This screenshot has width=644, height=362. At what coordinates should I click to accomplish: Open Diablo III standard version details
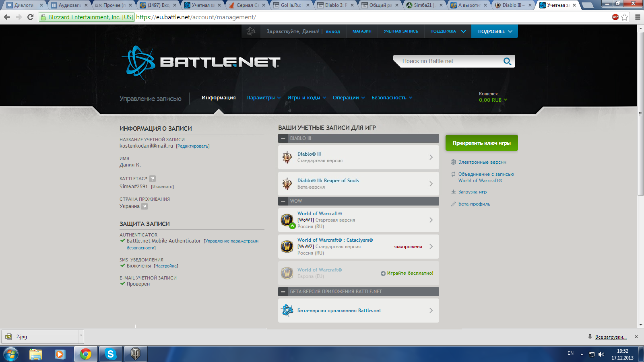point(359,157)
